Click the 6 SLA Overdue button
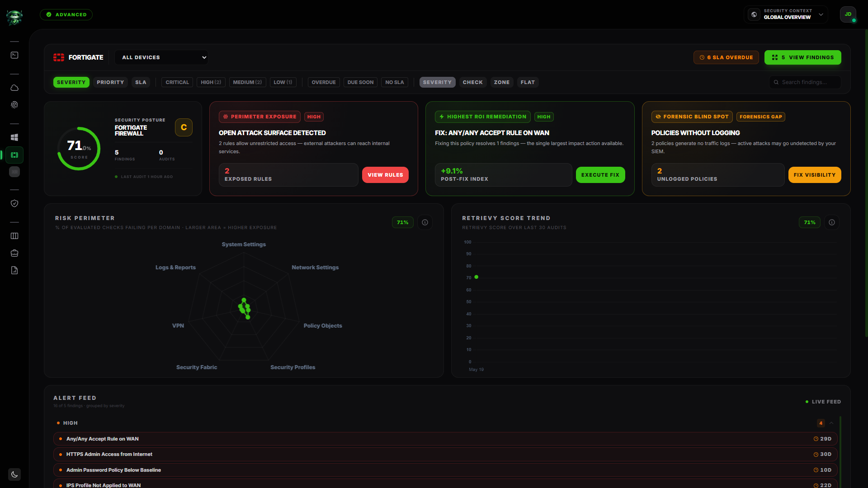 point(726,57)
